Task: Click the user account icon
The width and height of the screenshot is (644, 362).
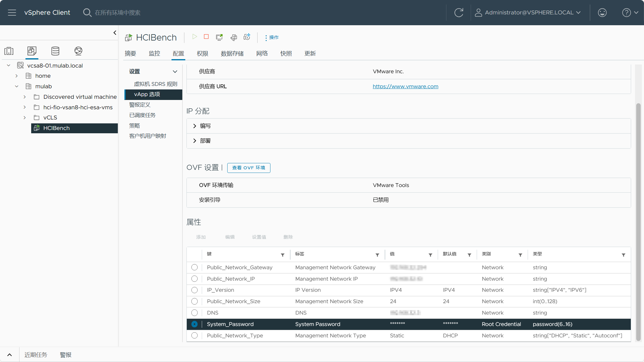Action: 478,13
